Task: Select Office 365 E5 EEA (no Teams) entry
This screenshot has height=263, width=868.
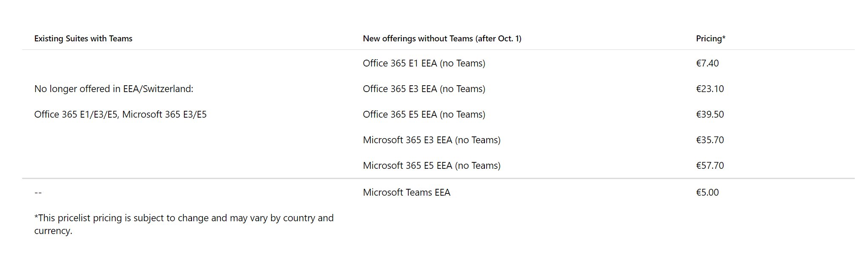Action: [x=424, y=114]
